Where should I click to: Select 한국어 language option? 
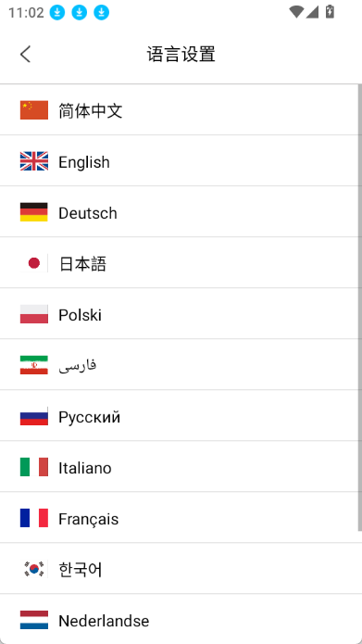179,568
